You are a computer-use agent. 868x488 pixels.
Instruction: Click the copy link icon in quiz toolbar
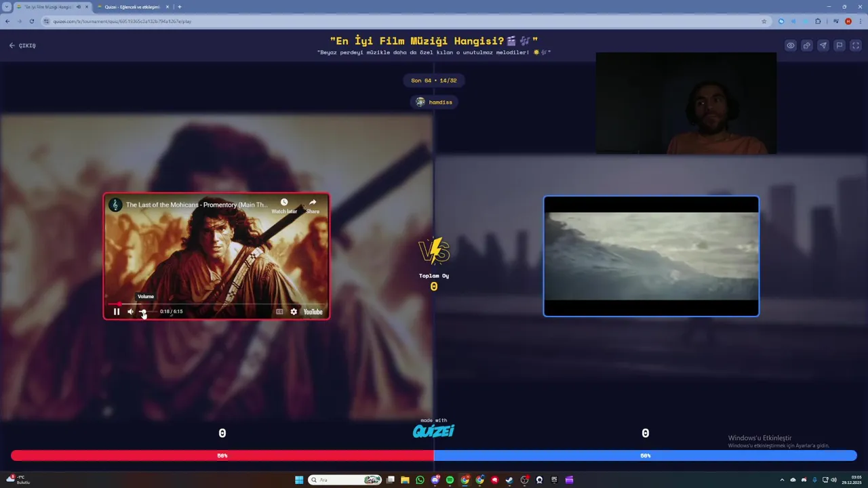click(x=807, y=45)
